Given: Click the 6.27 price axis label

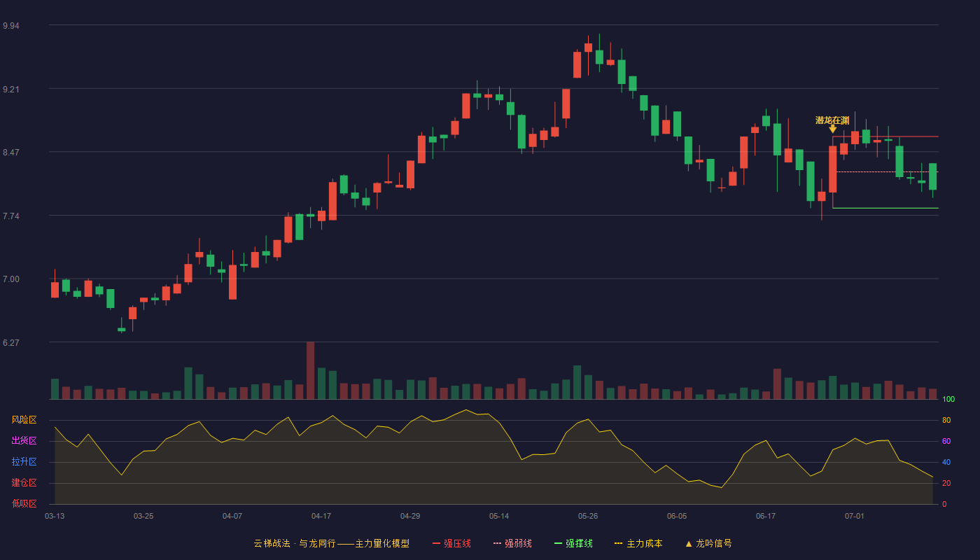Looking at the screenshot, I should [x=11, y=343].
